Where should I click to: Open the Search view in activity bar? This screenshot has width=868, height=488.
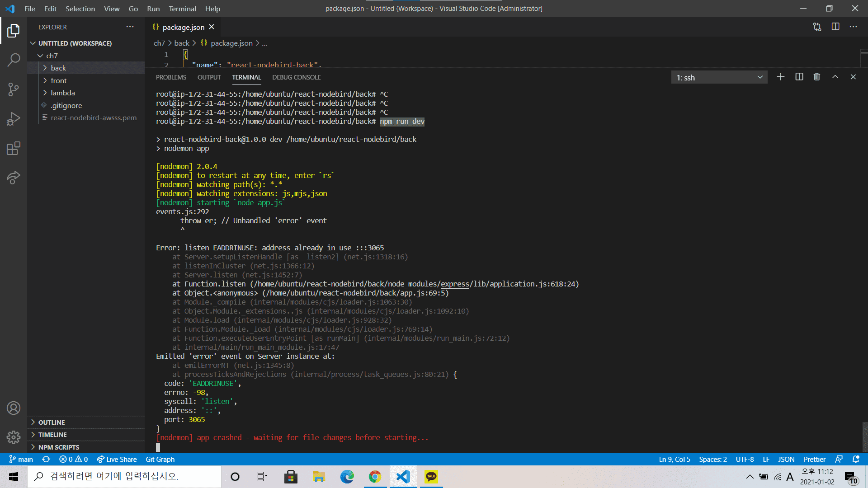click(14, 60)
